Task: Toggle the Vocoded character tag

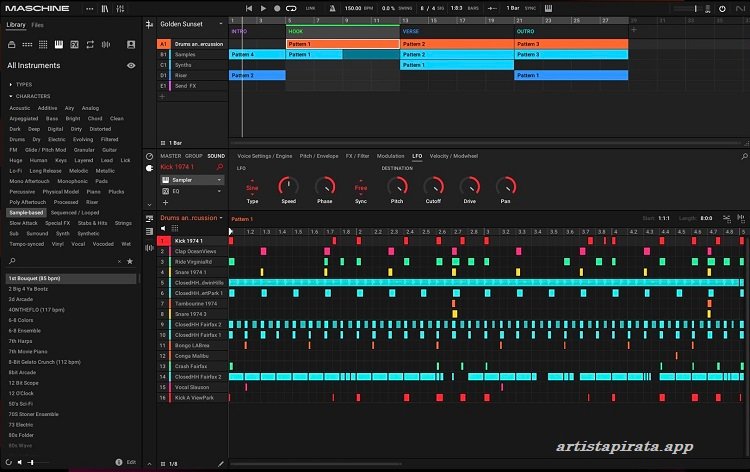Action: pos(103,244)
